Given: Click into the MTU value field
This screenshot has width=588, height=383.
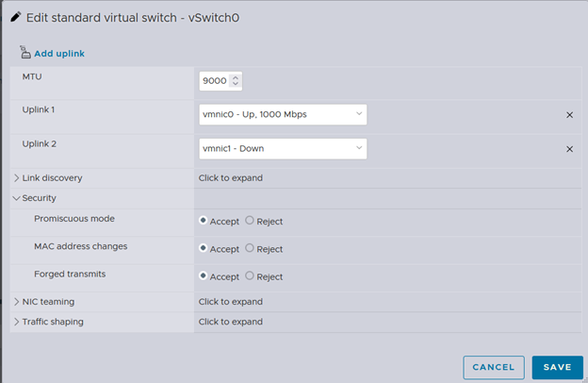Looking at the screenshot, I should [x=214, y=81].
